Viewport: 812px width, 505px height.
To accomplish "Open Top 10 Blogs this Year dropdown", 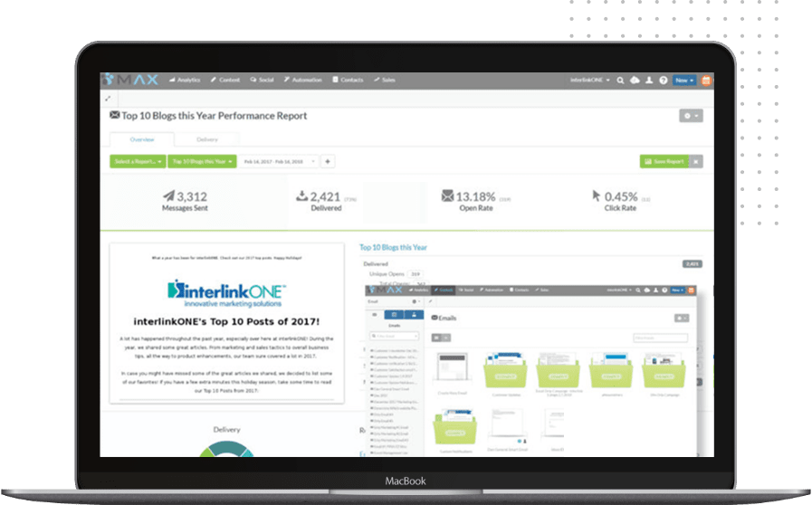I will coord(202,162).
